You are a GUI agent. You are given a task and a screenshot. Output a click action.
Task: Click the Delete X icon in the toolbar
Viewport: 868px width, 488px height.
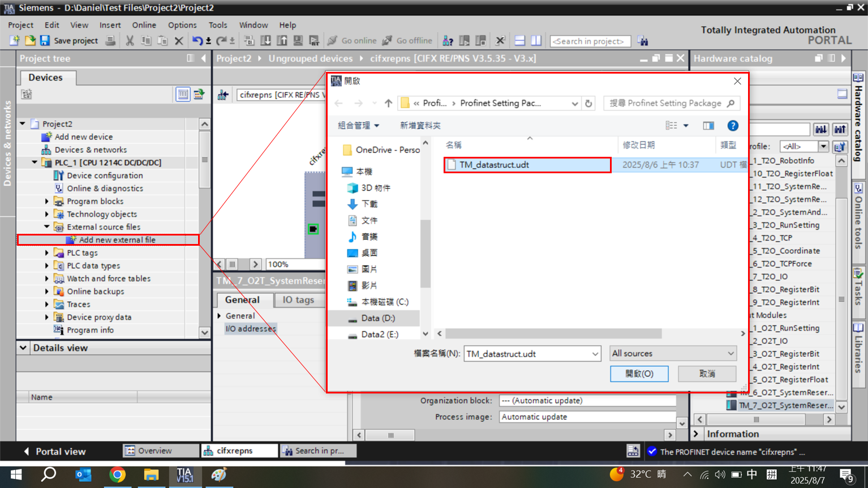tap(179, 41)
